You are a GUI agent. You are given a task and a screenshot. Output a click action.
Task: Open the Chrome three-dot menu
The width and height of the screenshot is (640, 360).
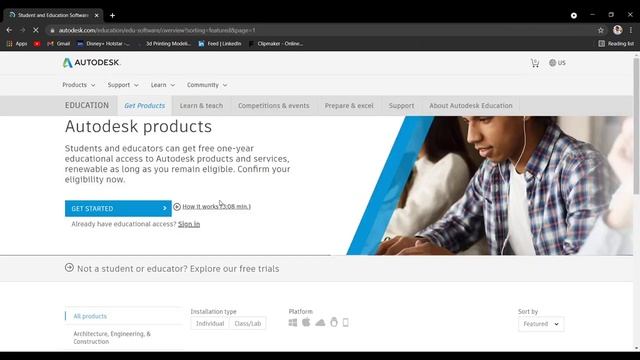[x=631, y=30]
